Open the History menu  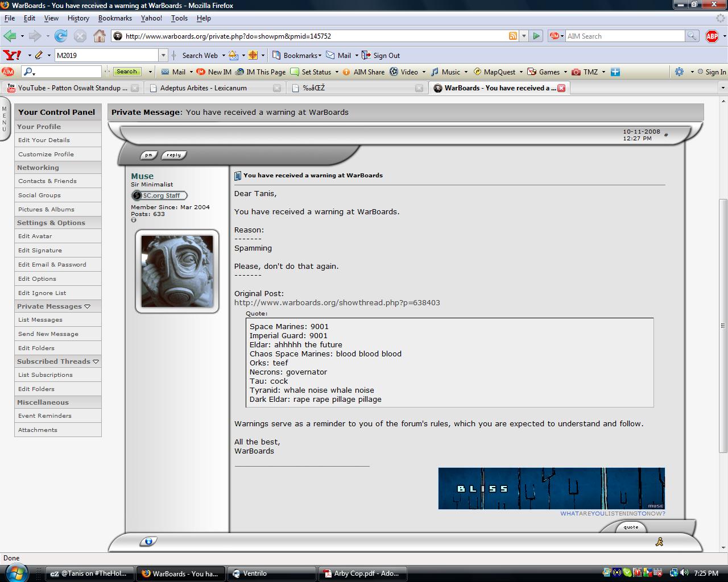78,18
